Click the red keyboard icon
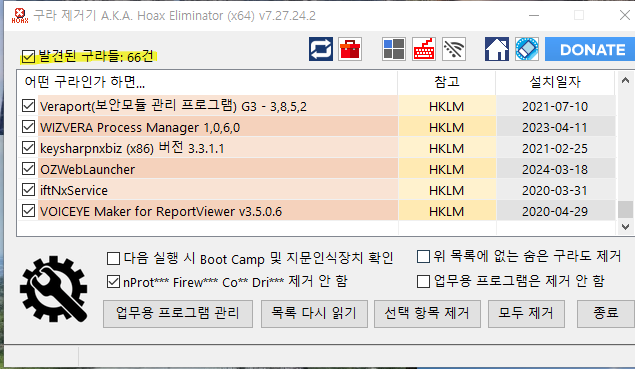This screenshot has width=635, height=369. [424, 49]
